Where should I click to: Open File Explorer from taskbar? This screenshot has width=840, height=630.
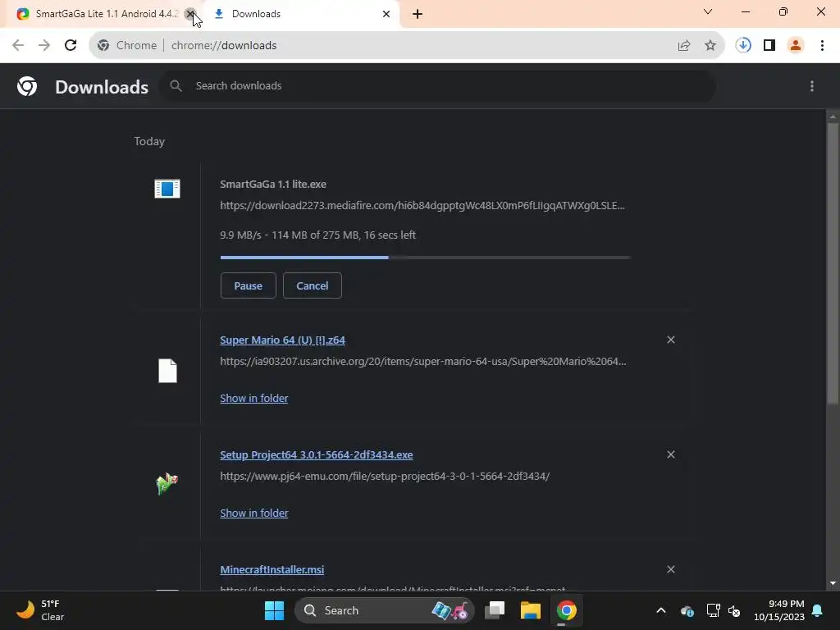(531, 610)
